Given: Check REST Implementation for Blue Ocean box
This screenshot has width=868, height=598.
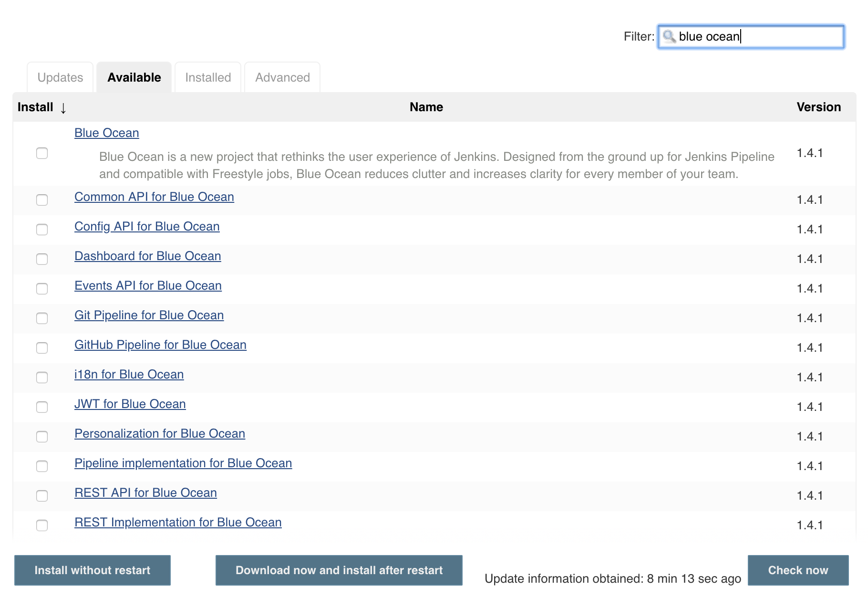Looking at the screenshot, I should pyautogui.click(x=42, y=525).
